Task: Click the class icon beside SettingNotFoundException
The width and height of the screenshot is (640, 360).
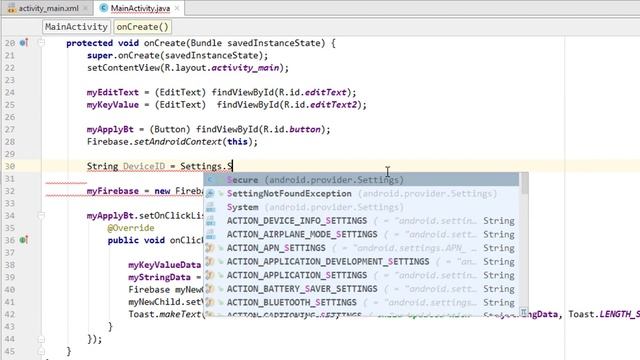Action: point(211,193)
